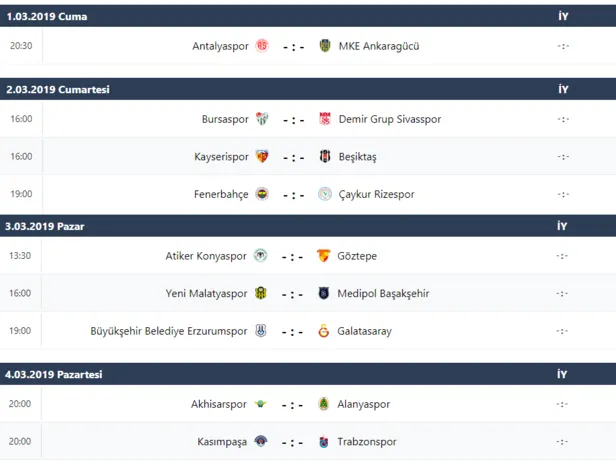Image resolution: width=616 pixels, height=460 pixels.
Task: Select the Akhisarspor team name
Action: (218, 404)
